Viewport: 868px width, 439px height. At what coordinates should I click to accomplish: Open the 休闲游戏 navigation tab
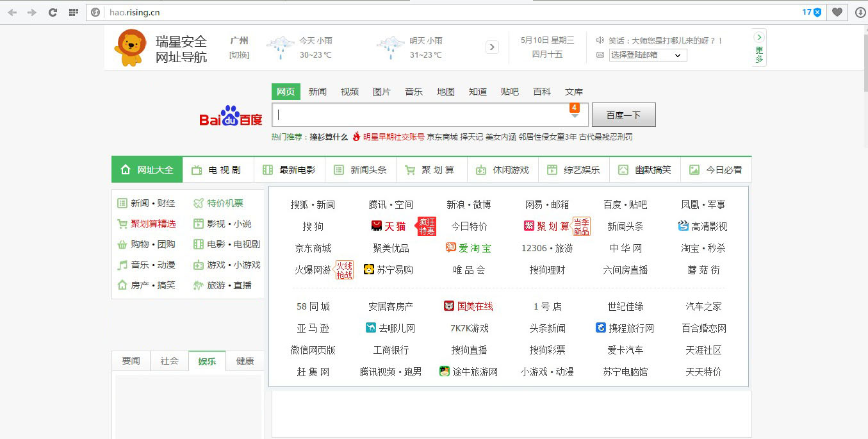(503, 170)
